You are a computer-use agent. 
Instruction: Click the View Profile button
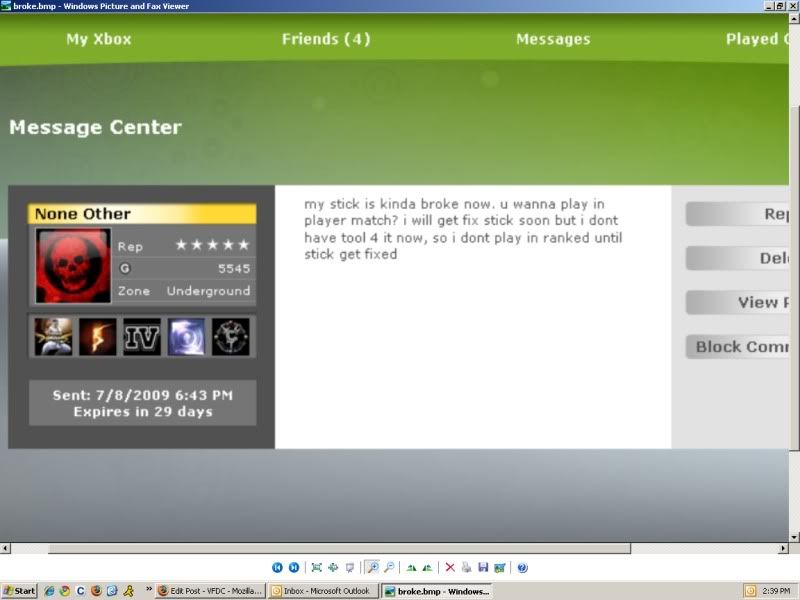pos(737,303)
